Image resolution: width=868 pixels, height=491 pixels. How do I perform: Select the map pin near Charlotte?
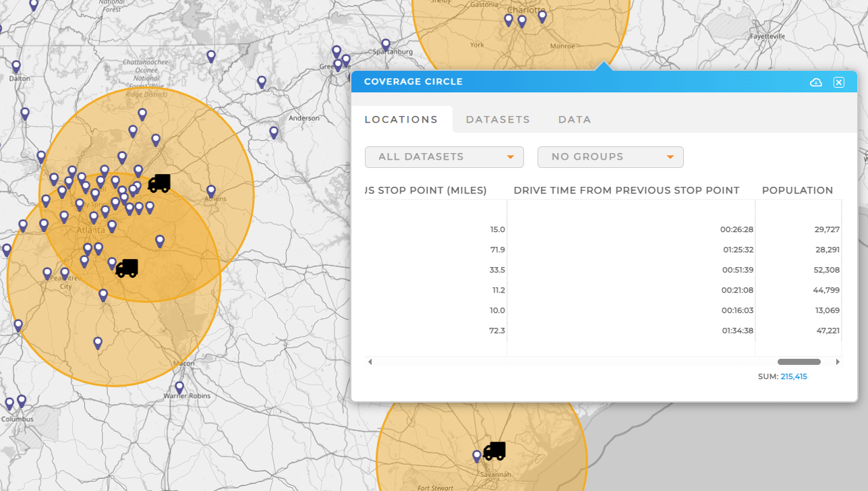521,20
